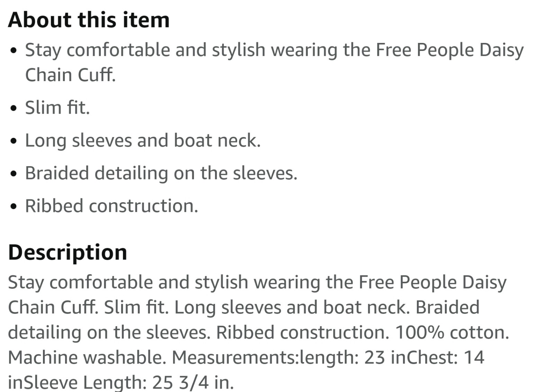Viewport: 554px width, 392px height.
Task: Click 'Machine washable.' in the description paragraph
Action: tap(87, 357)
